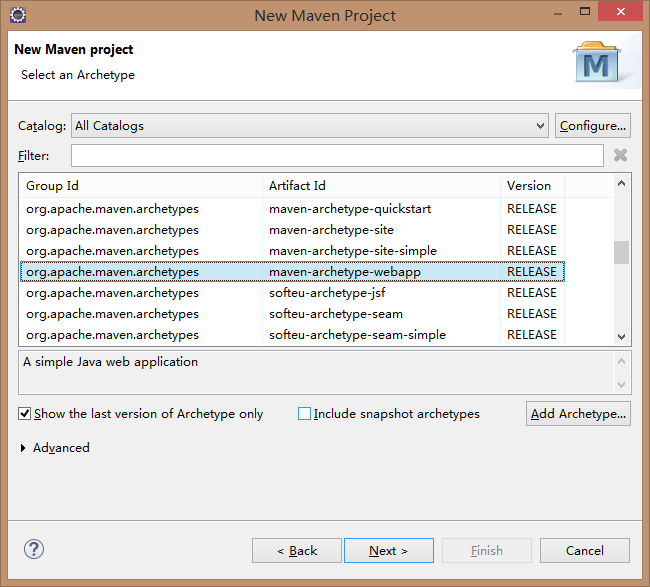Click the Add Archetype... button
The width and height of the screenshot is (650, 587).
pyautogui.click(x=578, y=413)
